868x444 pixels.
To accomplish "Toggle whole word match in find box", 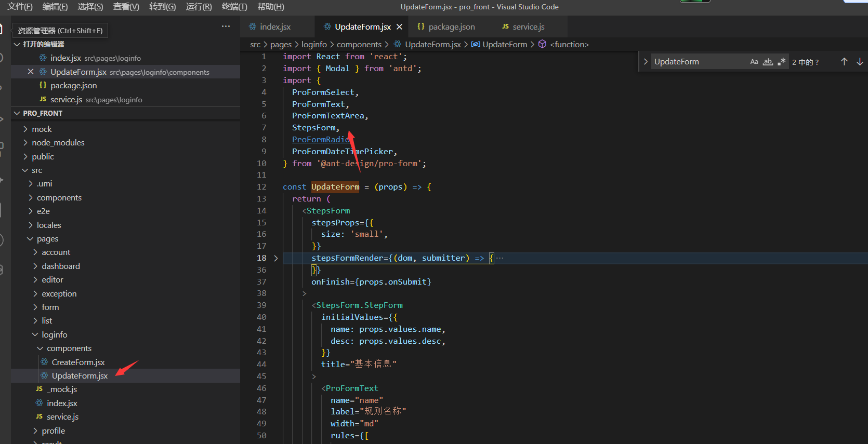I will tap(768, 62).
